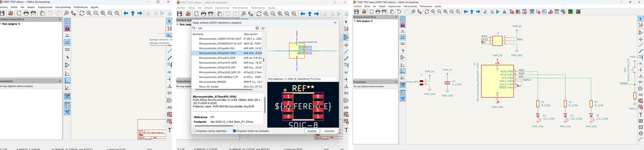Open PCB editor from right window toolbar

tap(570, 12)
